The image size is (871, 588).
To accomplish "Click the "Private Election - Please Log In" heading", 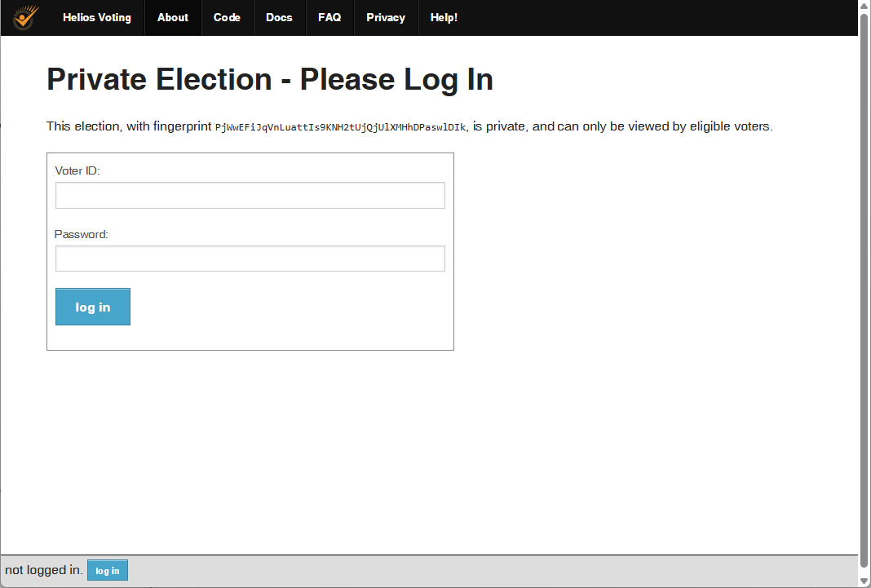I will 270,80.
